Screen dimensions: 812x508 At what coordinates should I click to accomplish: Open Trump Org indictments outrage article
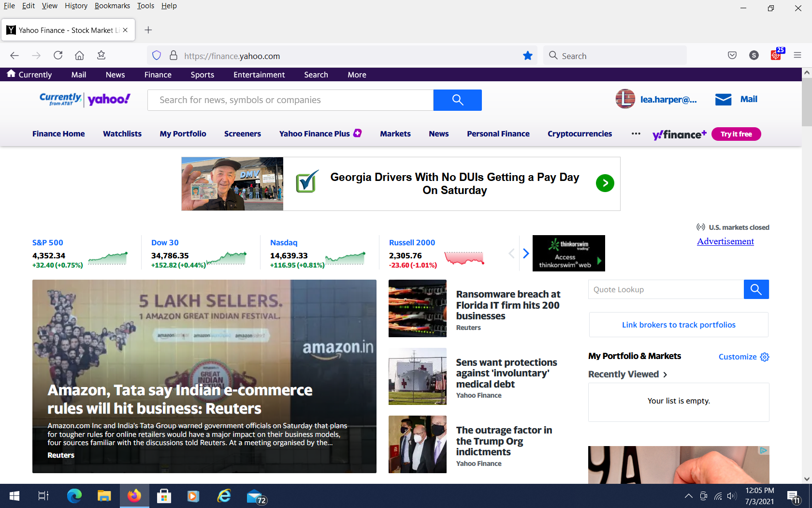(504, 441)
